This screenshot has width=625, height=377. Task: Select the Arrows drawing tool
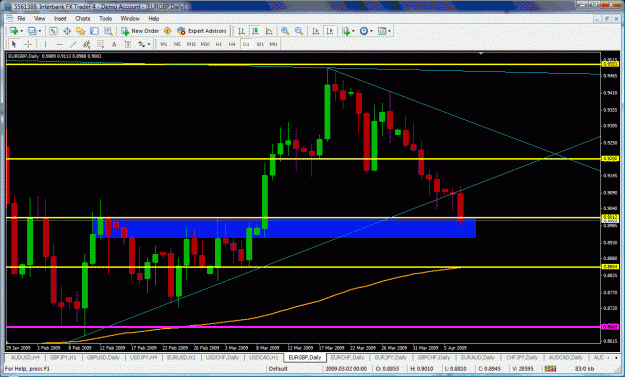coord(142,44)
